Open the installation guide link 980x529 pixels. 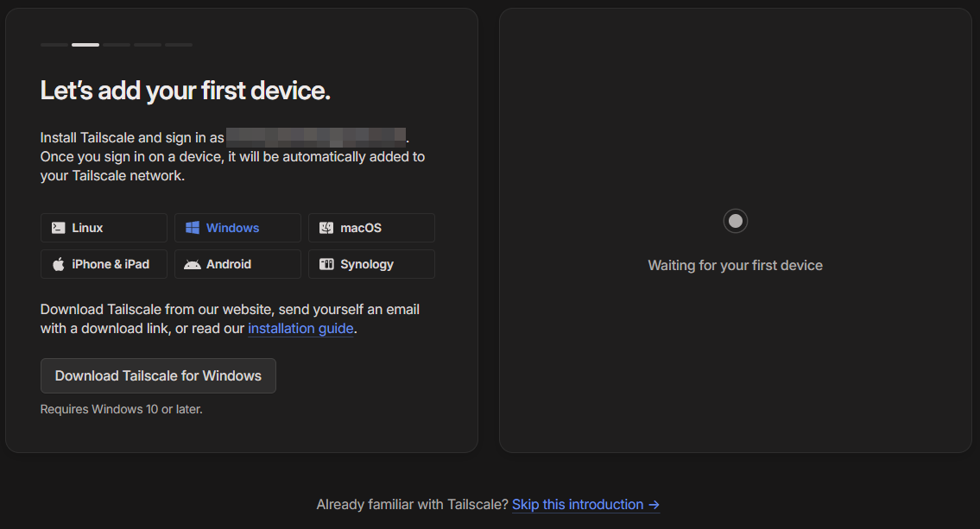pyautogui.click(x=300, y=329)
